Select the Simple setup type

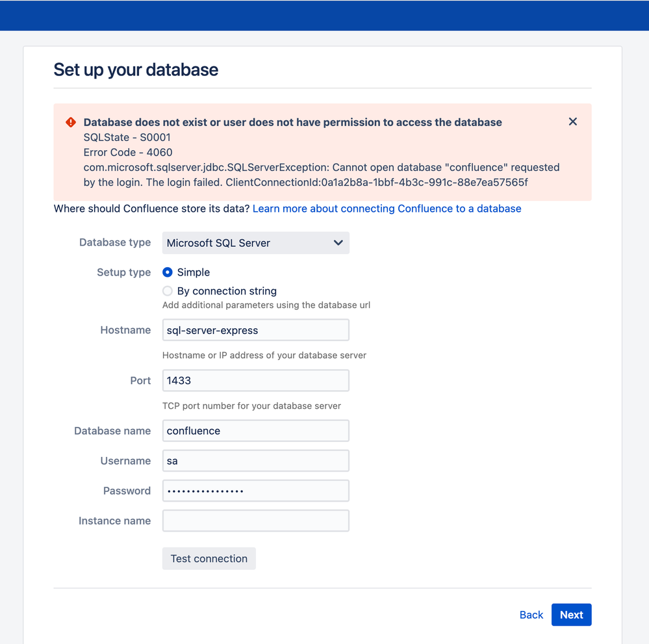point(167,272)
